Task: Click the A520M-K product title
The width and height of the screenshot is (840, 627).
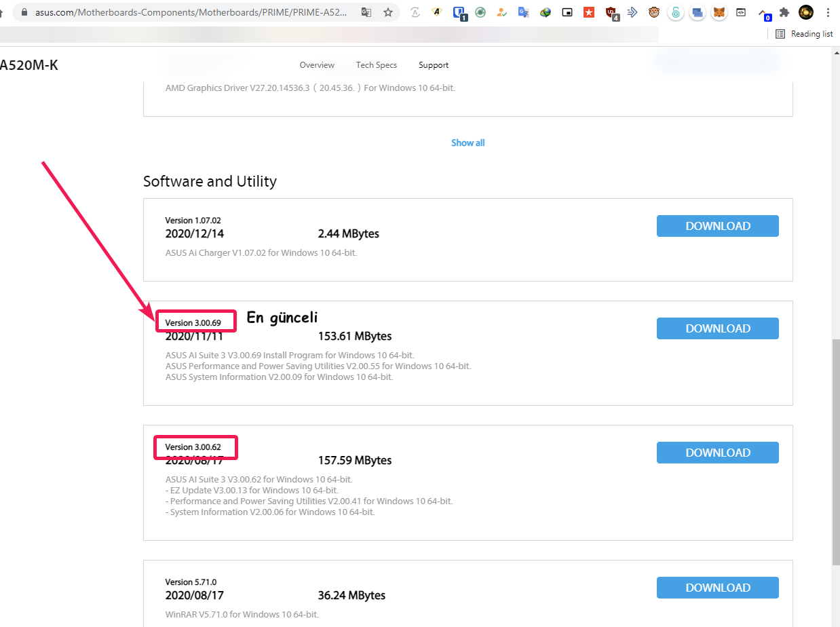Action: [x=29, y=65]
